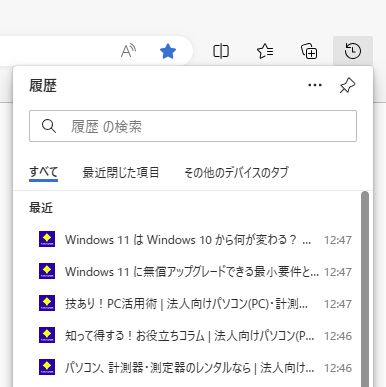Open '知って得する！お役立ちコラム' history entry

195,336
